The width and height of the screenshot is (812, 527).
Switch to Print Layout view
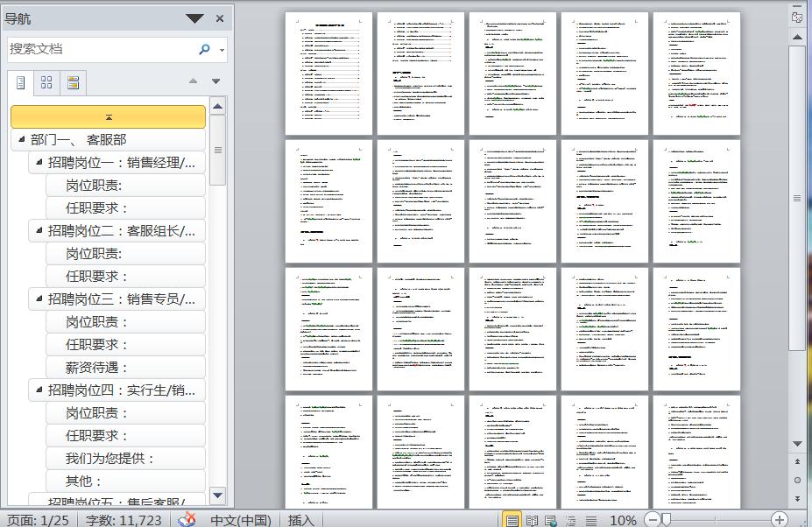pos(512,520)
